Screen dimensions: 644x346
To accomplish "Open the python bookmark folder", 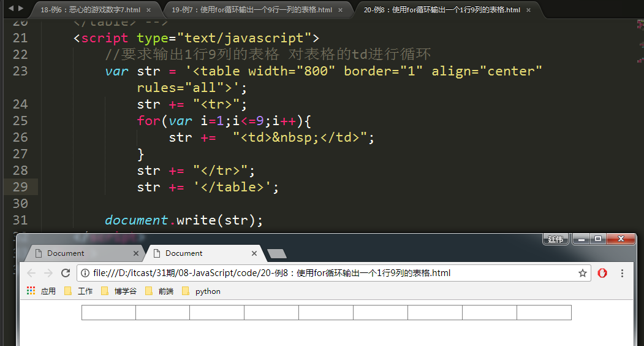I will (x=201, y=291).
